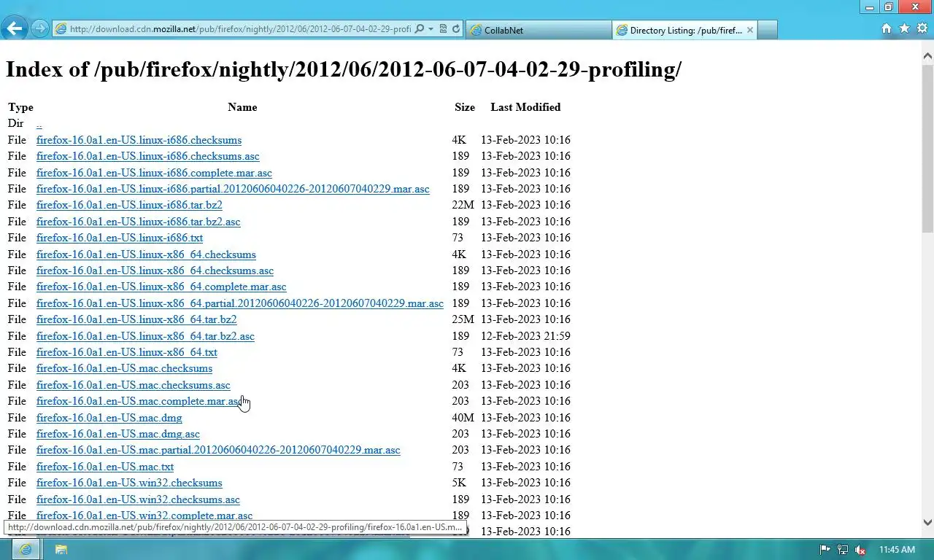934x560 pixels.
Task: Open en-US.win32.complete.mar.asc link
Action: (x=144, y=516)
